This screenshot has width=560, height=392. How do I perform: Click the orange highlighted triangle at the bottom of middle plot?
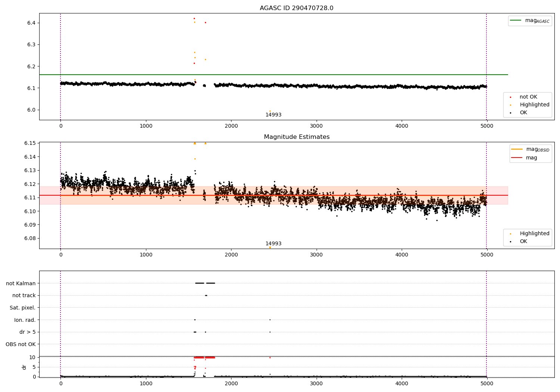coord(270,248)
